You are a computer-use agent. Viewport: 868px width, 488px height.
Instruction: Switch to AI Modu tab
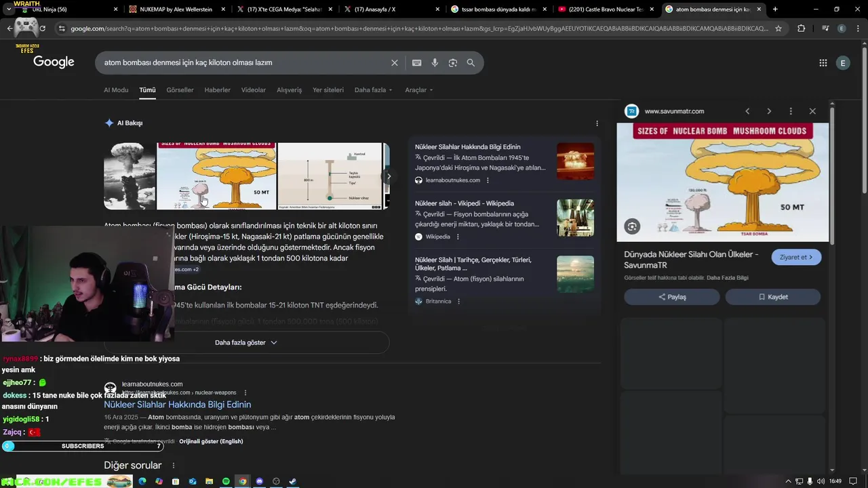click(116, 90)
